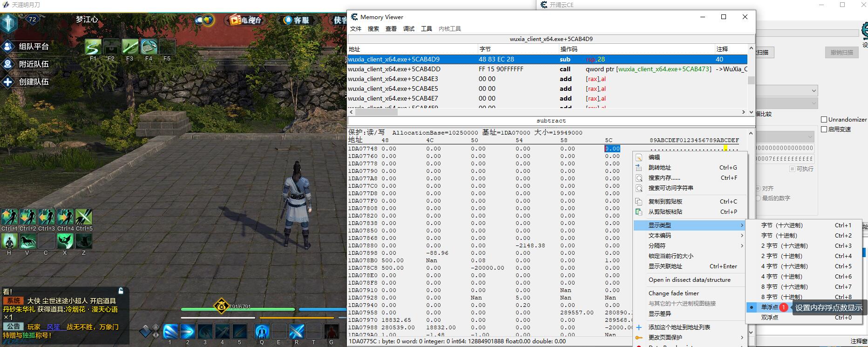Activate the Ctrl+2 backward dodge skill
The image size is (868, 347).
[x=27, y=217]
